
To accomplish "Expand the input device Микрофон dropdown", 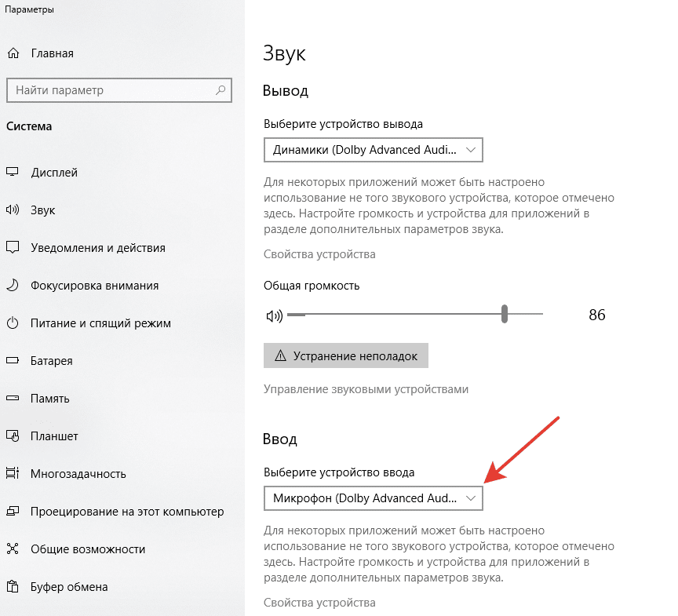I will (373, 498).
